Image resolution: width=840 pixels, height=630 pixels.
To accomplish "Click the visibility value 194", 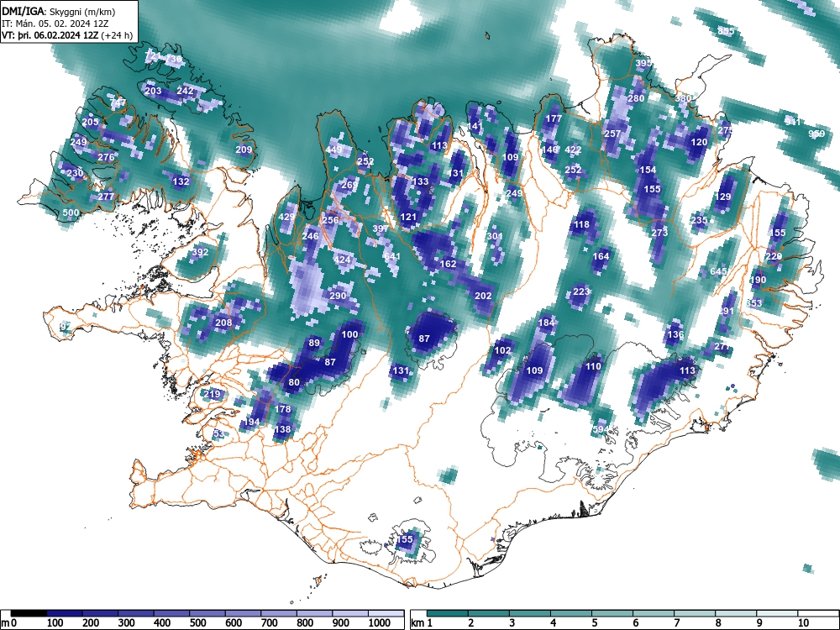I will 251,422.
